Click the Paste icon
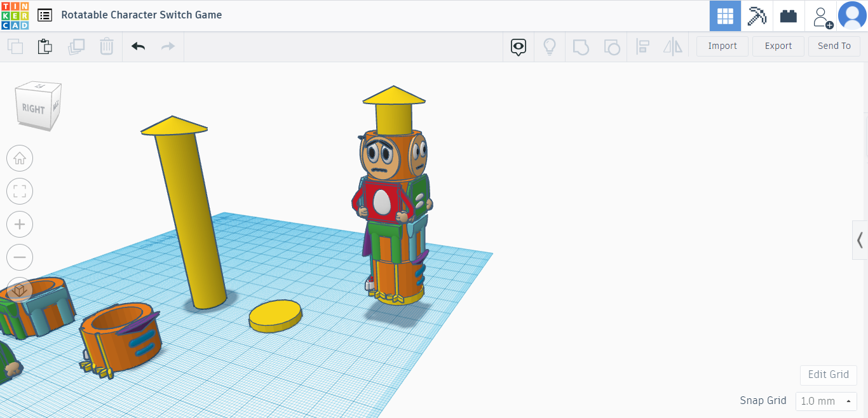868x418 pixels. pos(44,46)
